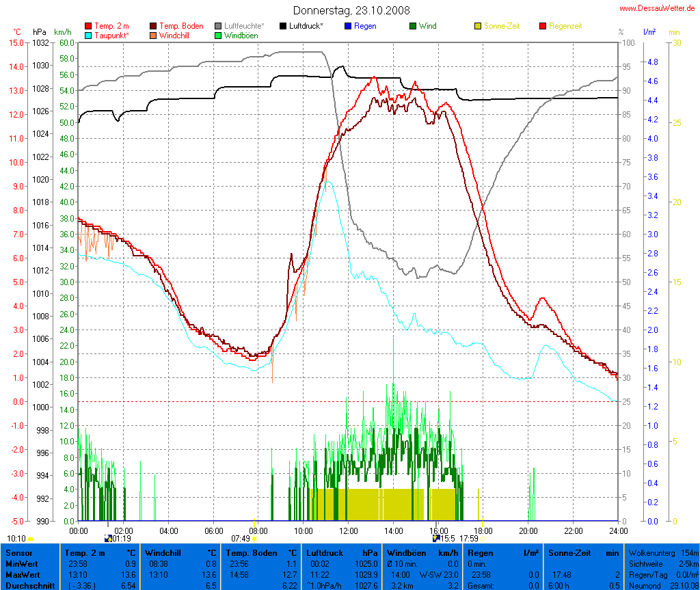Click the Regenzeit legend label
This screenshot has width=700, height=590.
click(565, 26)
